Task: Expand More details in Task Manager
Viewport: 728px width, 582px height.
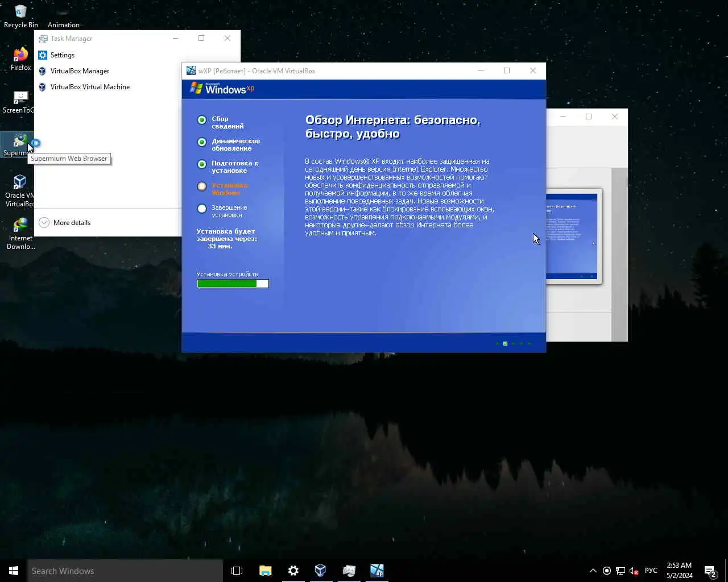Action: (x=64, y=223)
